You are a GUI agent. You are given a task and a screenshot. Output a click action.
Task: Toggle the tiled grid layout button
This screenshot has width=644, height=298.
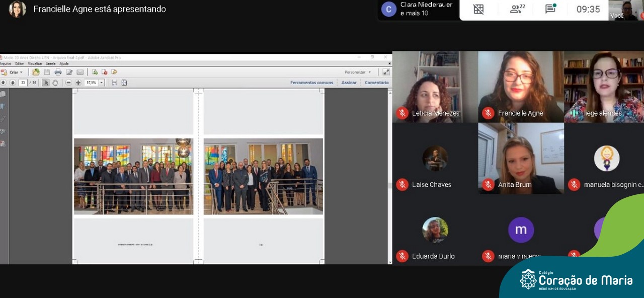coord(478,9)
